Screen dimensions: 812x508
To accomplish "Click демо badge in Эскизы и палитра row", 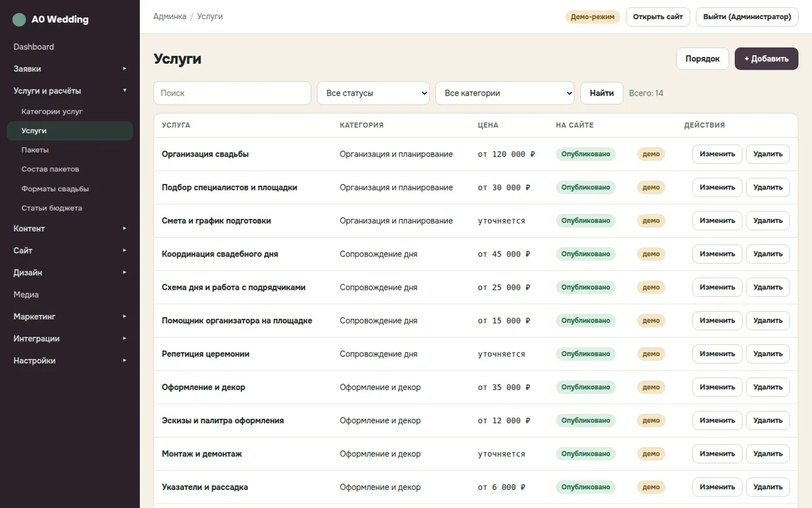I will (651, 420).
